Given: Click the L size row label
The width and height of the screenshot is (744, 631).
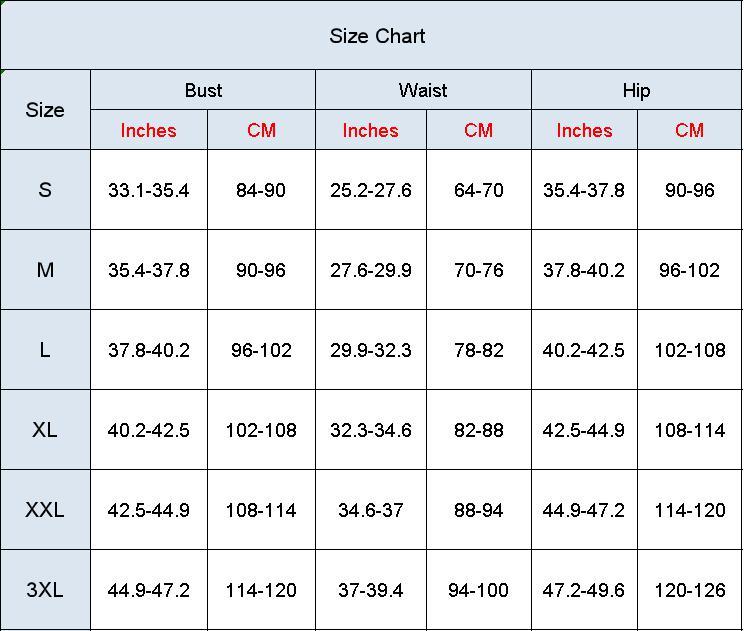Looking at the screenshot, I should [45, 350].
